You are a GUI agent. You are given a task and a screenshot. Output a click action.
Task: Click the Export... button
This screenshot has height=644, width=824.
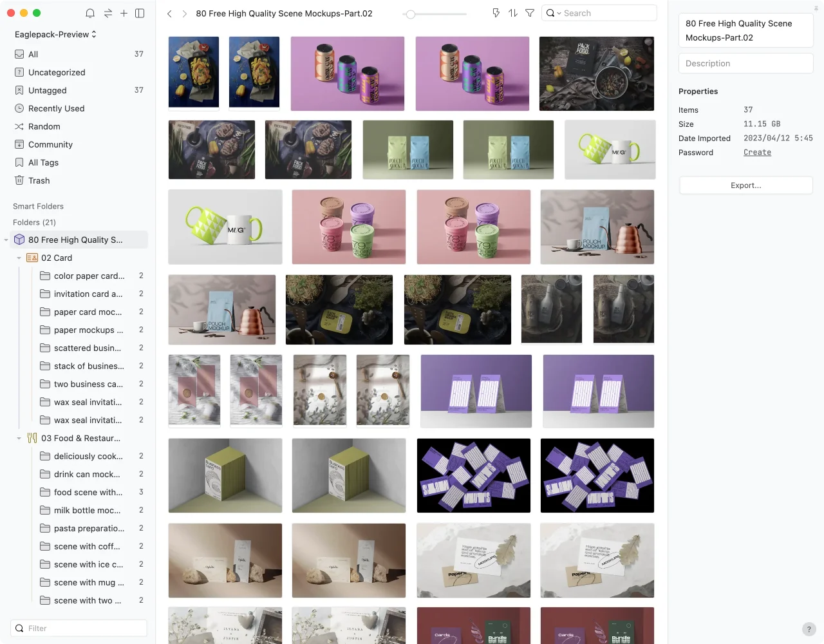746,185
